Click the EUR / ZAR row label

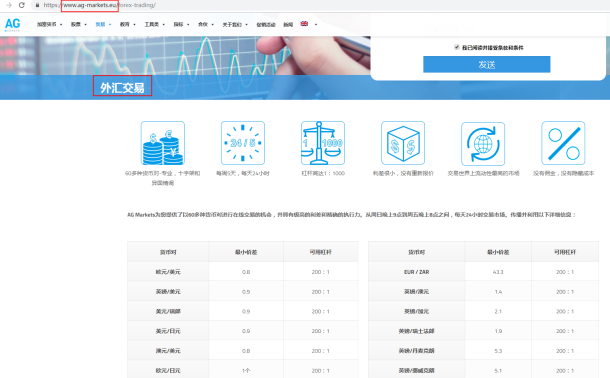[x=416, y=272]
